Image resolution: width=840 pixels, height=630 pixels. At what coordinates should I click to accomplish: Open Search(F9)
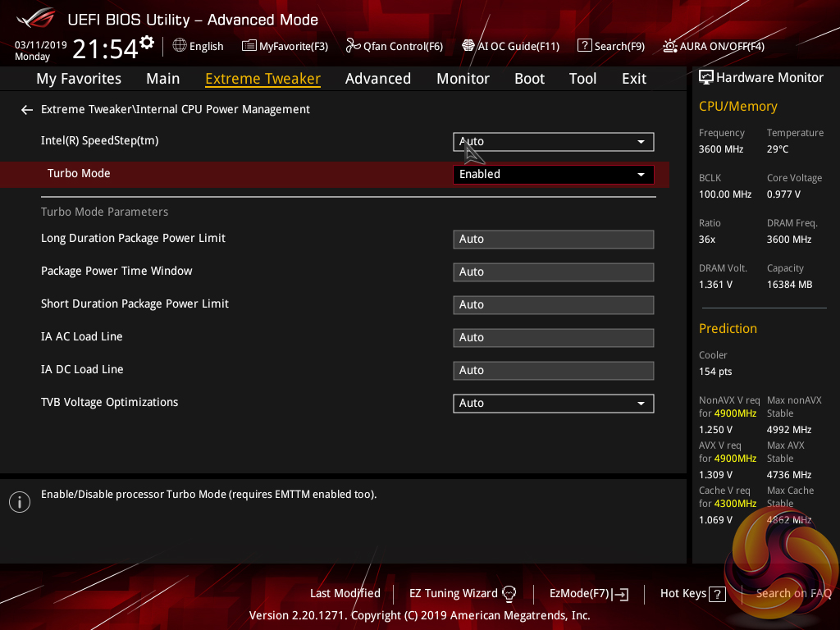click(619, 47)
